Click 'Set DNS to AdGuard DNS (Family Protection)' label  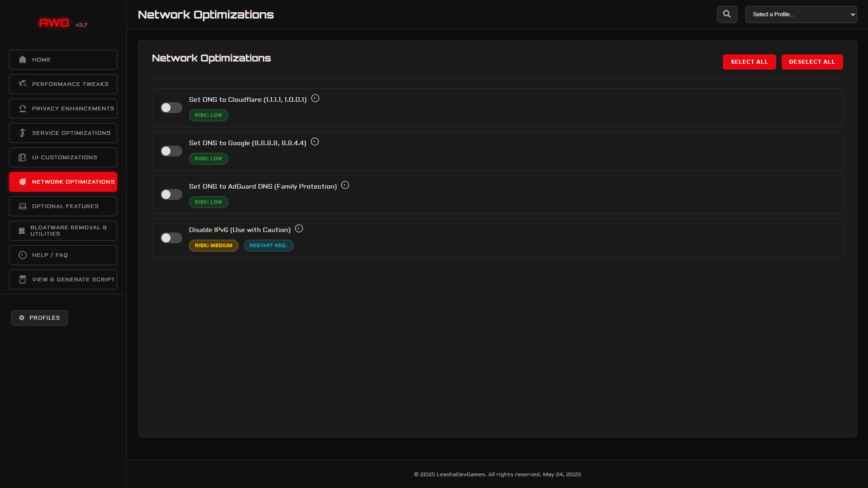coord(263,186)
